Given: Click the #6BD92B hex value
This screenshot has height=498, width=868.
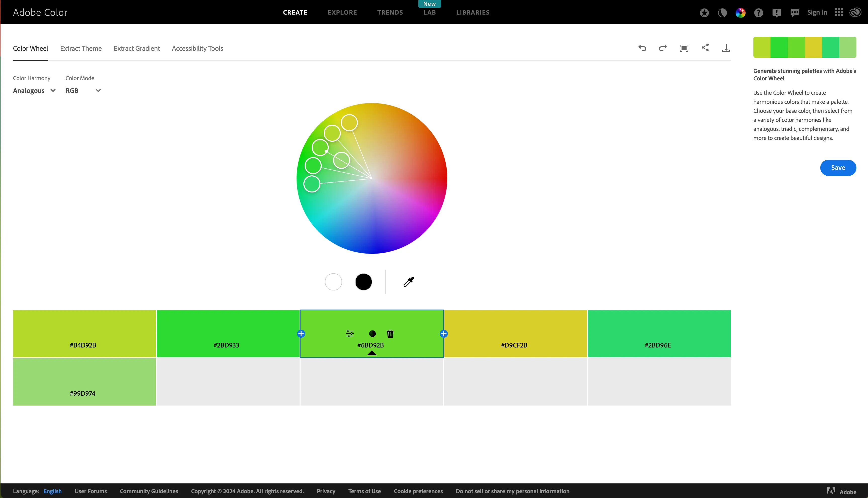Looking at the screenshot, I should (x=370, y=345).
